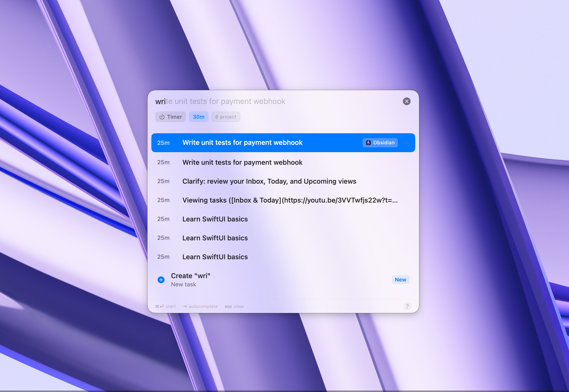Click the blue plus create icon

[x=161, y=280]
